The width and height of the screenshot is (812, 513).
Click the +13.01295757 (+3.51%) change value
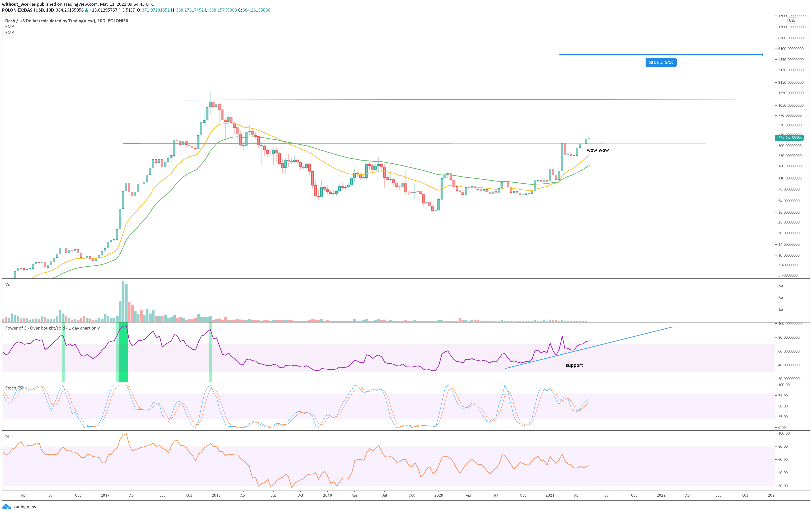(x=112, y=10)
